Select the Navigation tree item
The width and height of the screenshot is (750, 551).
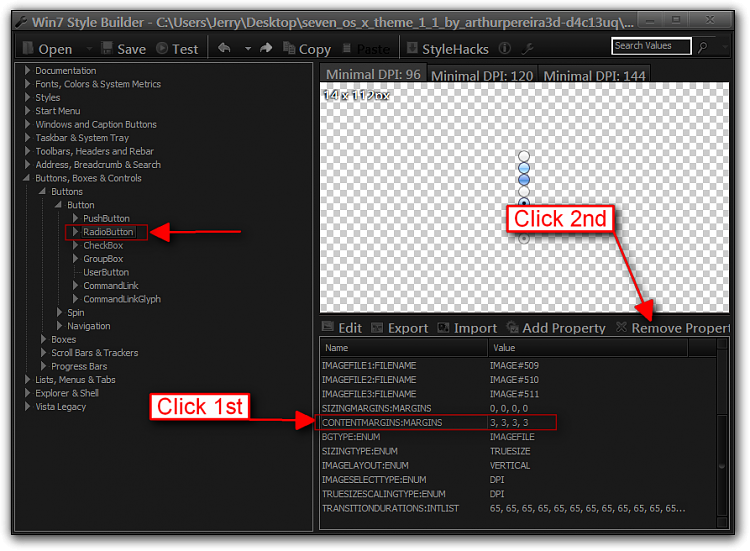coord(88,326)
